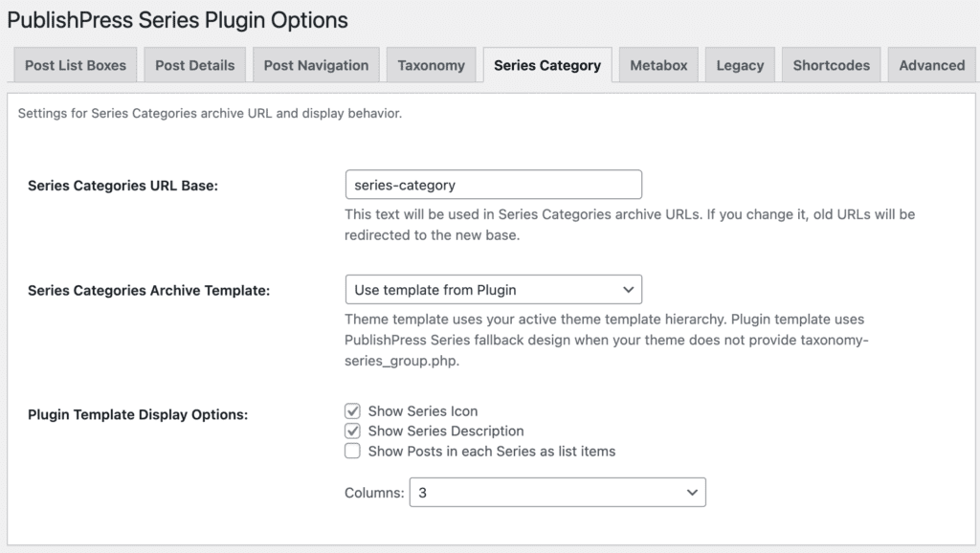Click the arrow on the Archive Template dropdown
980x553 pixels.
coord(629,289)
